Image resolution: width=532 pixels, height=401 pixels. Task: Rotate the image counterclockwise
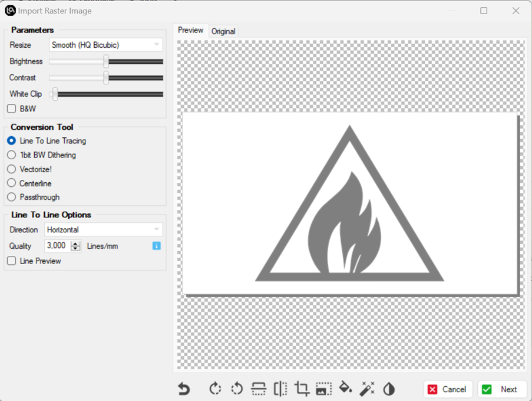click(236, 389)
